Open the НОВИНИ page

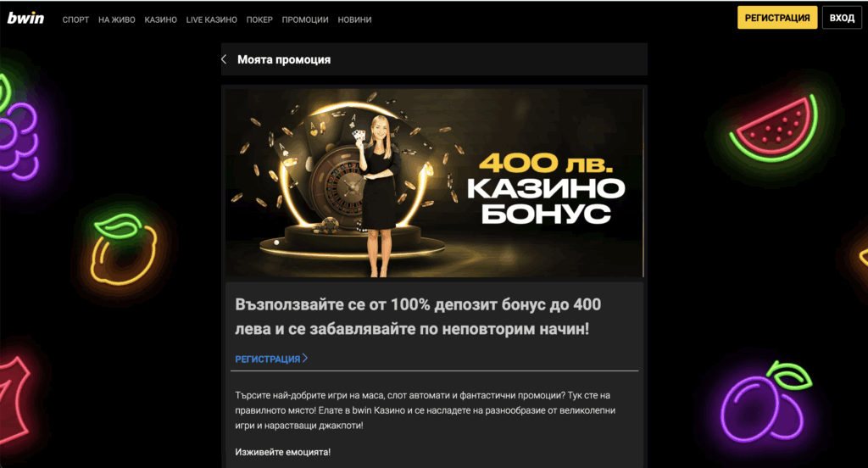point(354,19)
